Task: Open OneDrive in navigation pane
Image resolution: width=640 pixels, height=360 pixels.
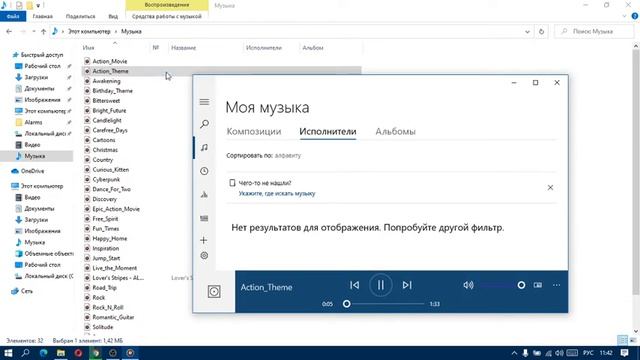Action: [32, 171]
